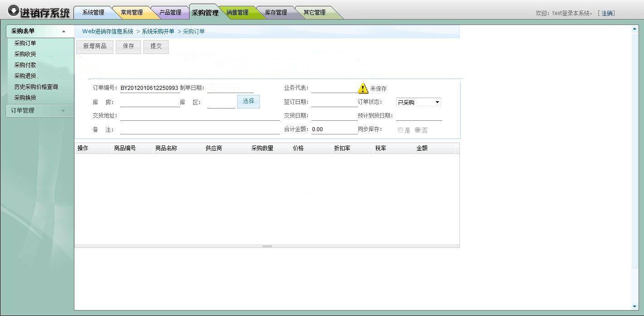Click the 交货地址 input field
The height and width of the screenshot is (316, 644).
pos(200,116)
